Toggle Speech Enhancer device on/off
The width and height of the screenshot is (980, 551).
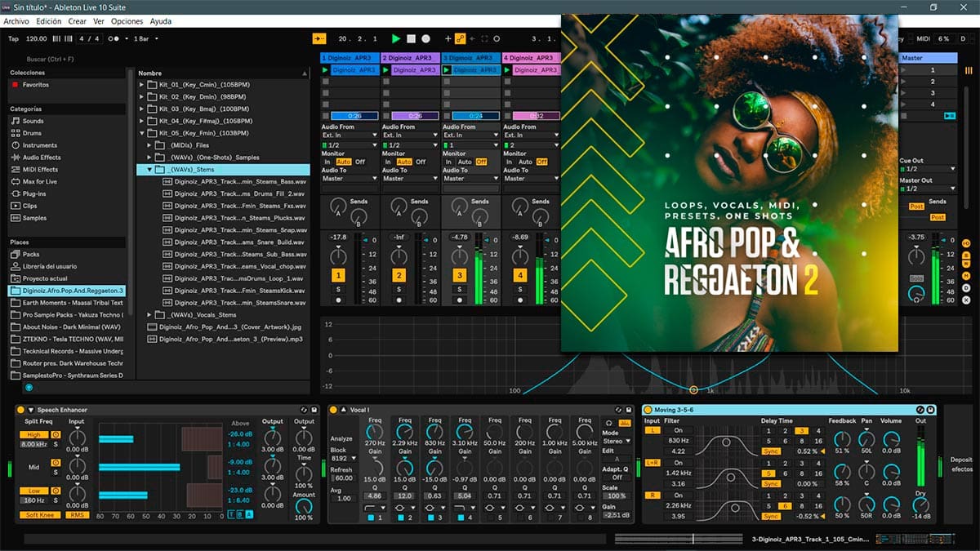(x=20, y=410)
